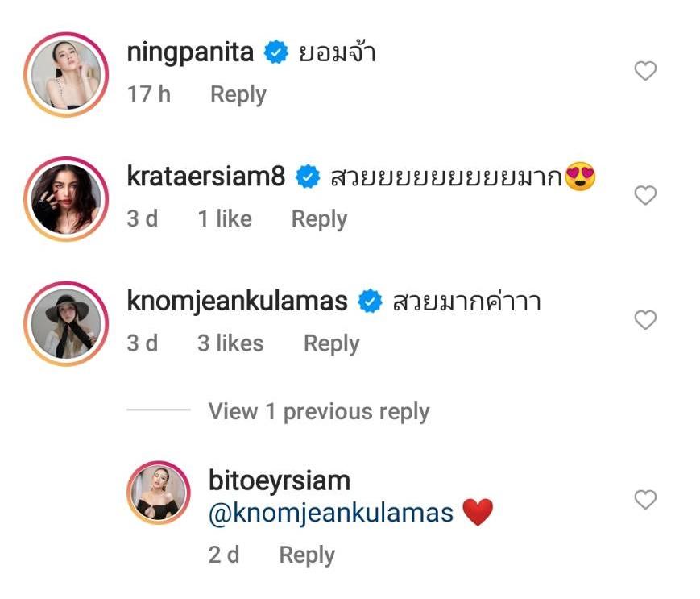700x599 pixels.
Task: Like the bitoeyrsiam reply heart
Action: point(645,501)
